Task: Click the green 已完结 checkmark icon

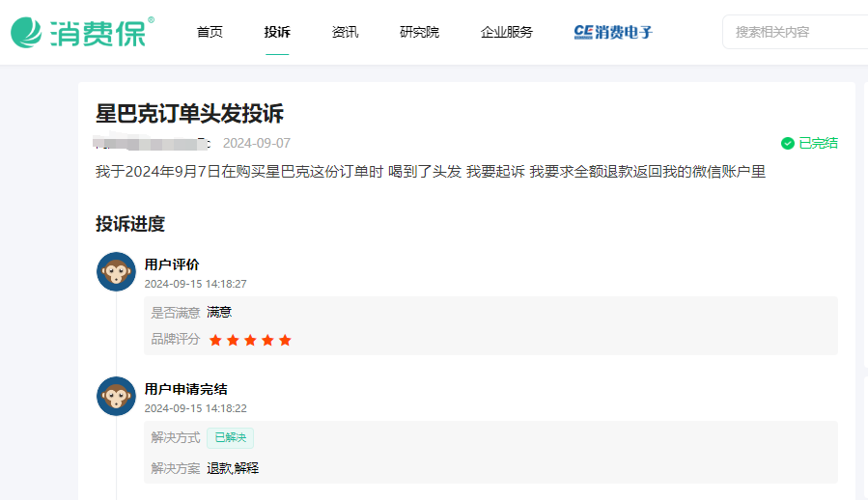Action: [787, 144]
